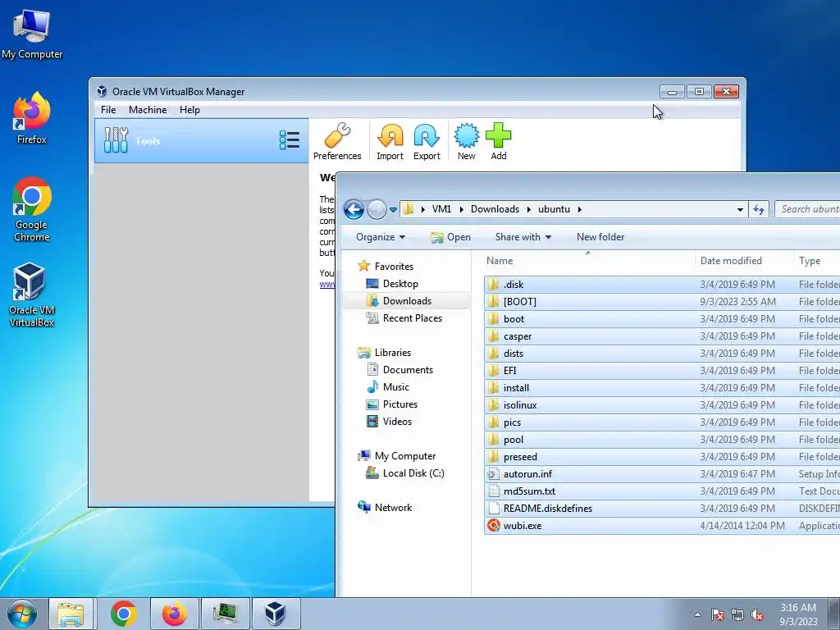Image resolution: width=840 pixels, height=630 pixels.
Task: Open Oracle VM VirtualBox desktop shortcut
Action: tap(32, 294)
